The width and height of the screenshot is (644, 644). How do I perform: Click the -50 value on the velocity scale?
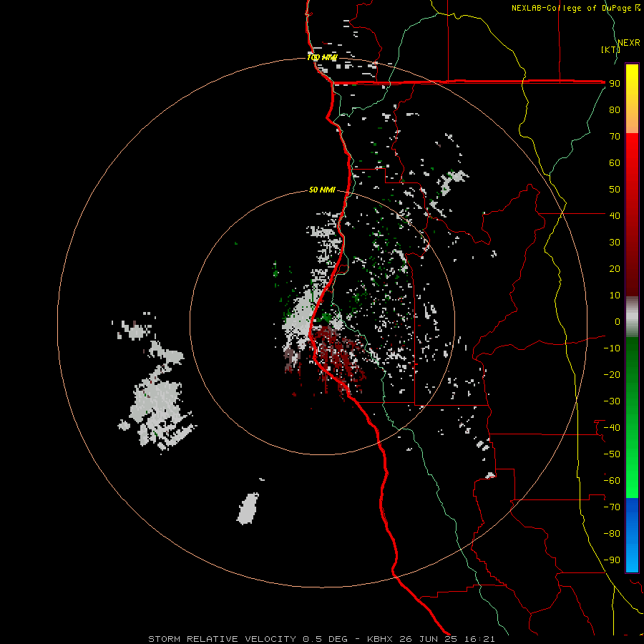point(612,454)
